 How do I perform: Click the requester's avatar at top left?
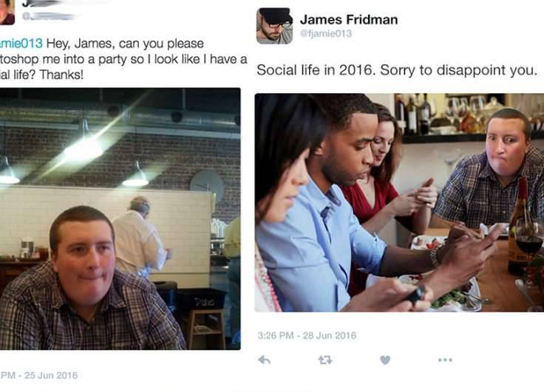(x=7, y=12)
